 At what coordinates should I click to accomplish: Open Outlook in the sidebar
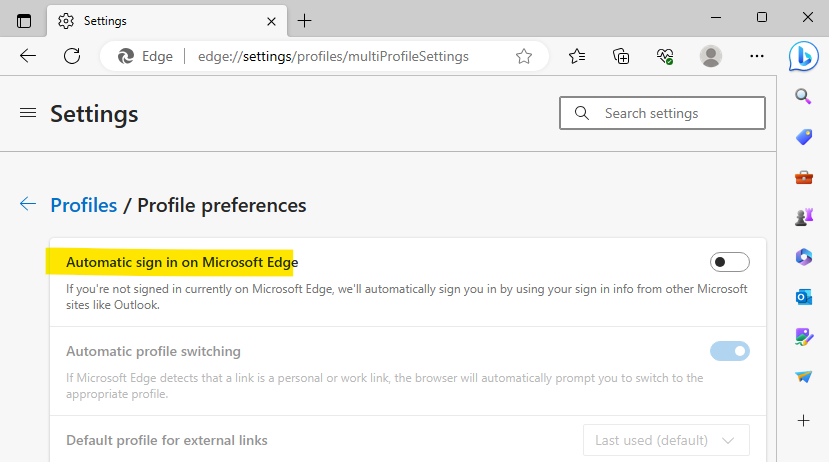(x=804, y=297)
